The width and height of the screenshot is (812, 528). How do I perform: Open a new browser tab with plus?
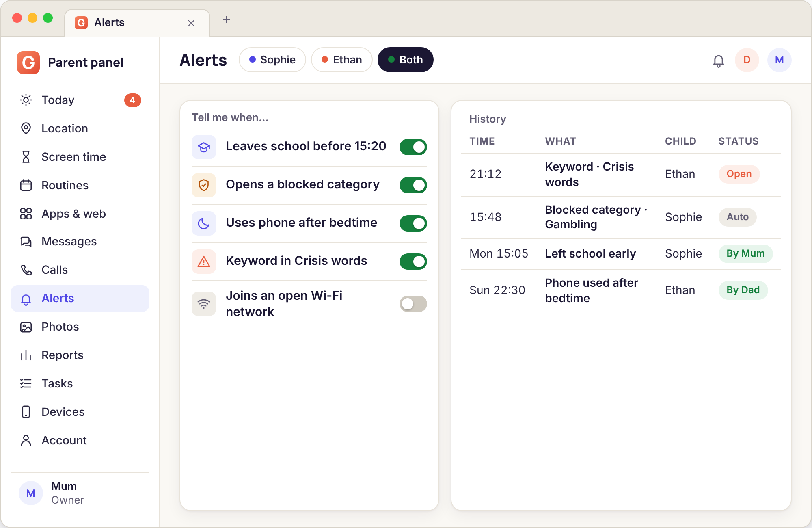(227, 19)
